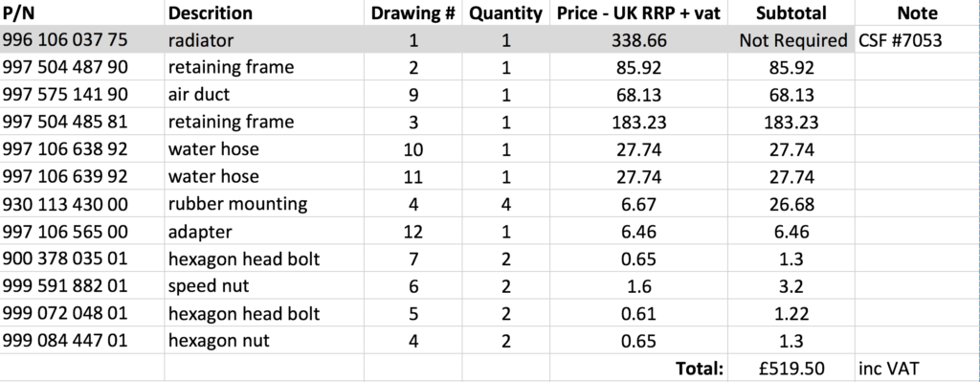Select the rubber mounting cell

point(264,204)
